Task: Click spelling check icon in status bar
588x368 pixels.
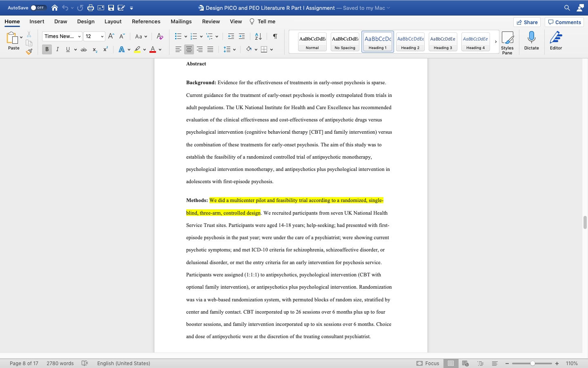Action: 85,363
